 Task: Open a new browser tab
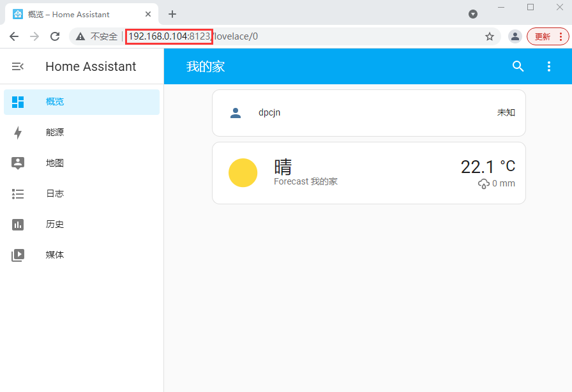pos(172,14)
